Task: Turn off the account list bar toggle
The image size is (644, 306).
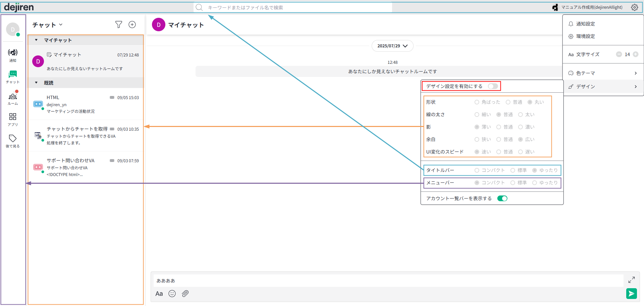Action: click(x=502, y=199)
